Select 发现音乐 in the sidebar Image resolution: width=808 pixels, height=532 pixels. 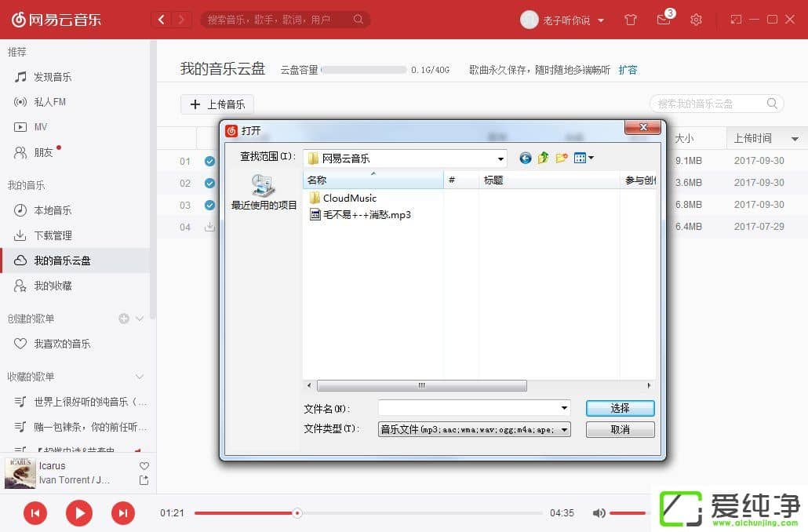pyautogui.click(x=53, y=77)
